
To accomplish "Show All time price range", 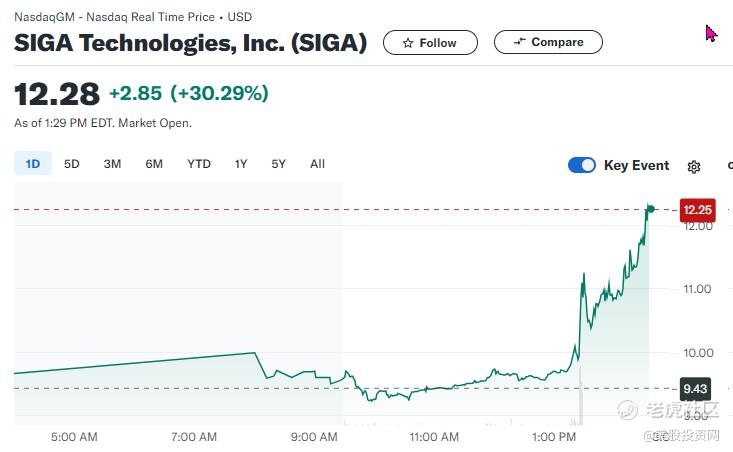I will pyautogui.click(x=317, y=164).
